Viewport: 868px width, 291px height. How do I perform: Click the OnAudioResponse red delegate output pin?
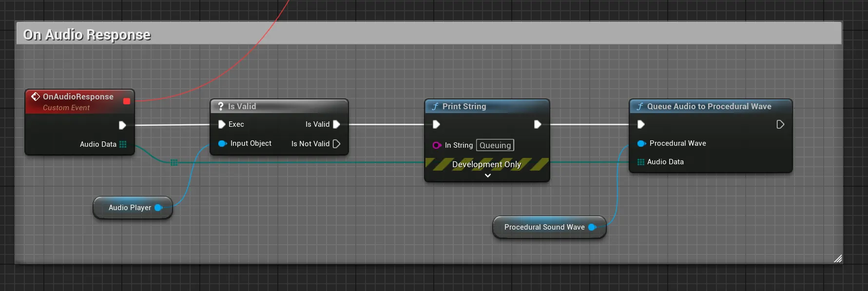127,101
